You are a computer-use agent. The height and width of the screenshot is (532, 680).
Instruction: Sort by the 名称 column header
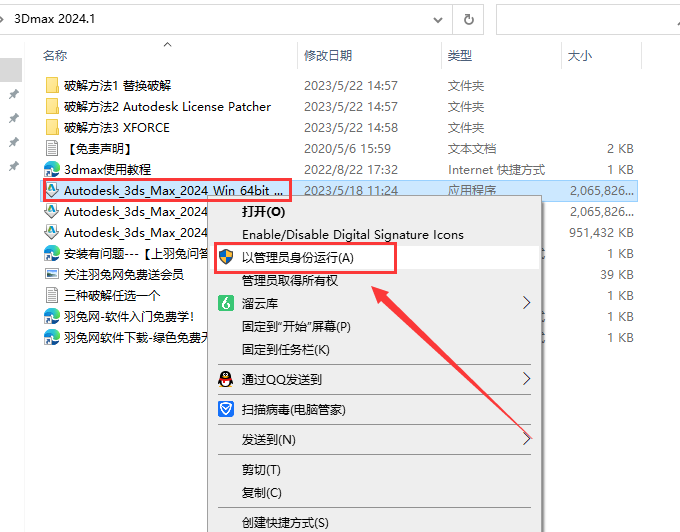pyautogui.click(x=55, y=55)
